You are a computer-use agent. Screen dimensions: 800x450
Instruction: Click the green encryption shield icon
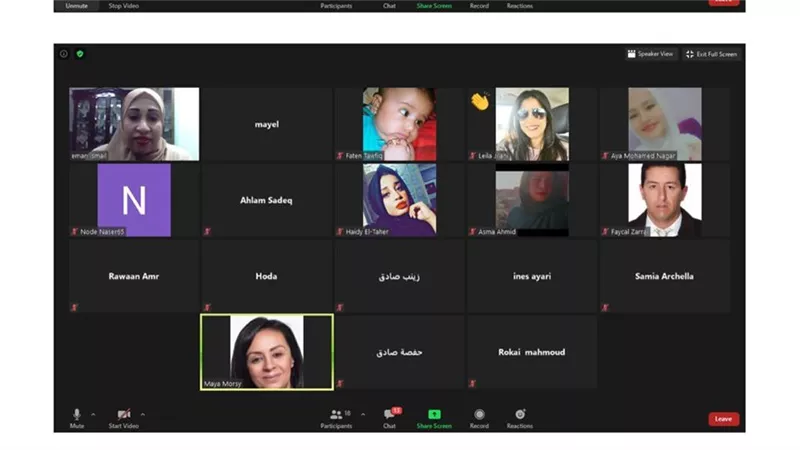pyautogui.click(x=80, y=54)
